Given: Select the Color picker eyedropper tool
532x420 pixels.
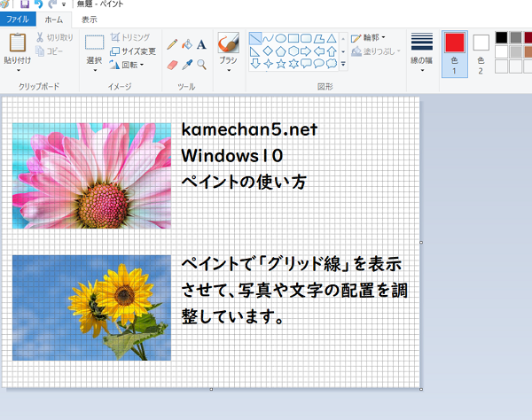Looking at the screenshot, I should point(187,65).
